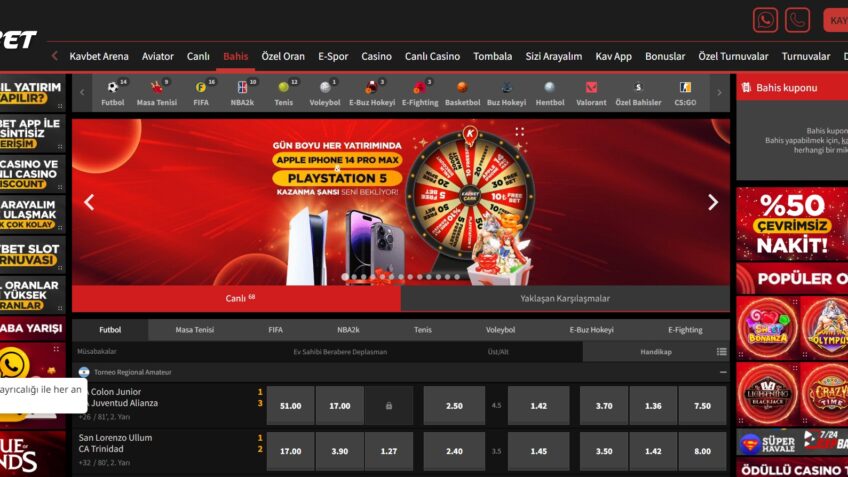The height and width of the screenshot is (477, 848).
Task: Click the phone call icon in header
Action: click(x=797, y=20)
